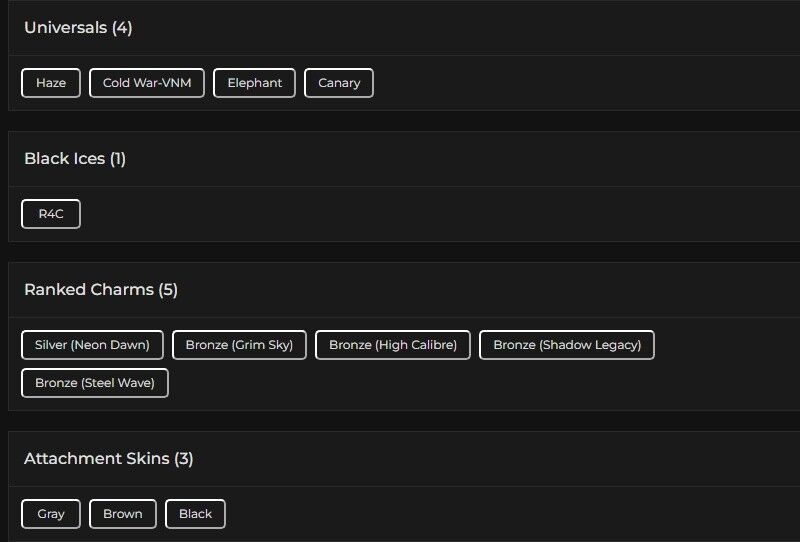Collapse the Ranked Charms section header
Screen dimensions: 800x542
(x=89, y=290)
